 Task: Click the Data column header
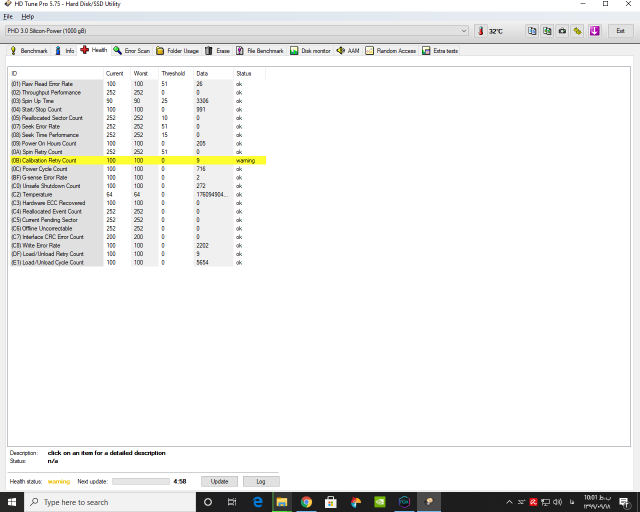click(213, 73)
